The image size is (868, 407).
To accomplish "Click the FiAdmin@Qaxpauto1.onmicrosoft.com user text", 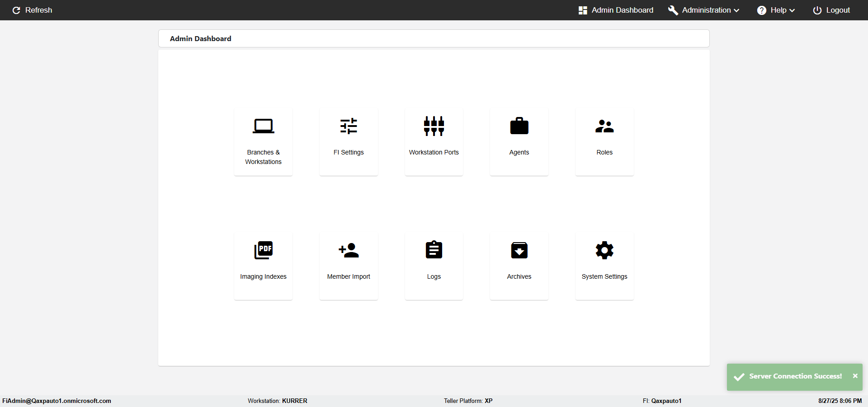I will (57, 401).
